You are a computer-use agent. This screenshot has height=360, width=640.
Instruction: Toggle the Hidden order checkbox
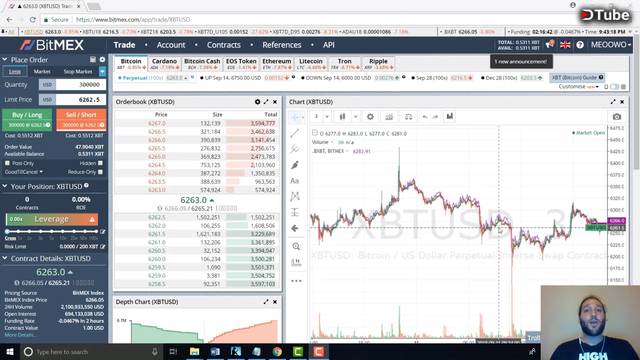(100, 163)
